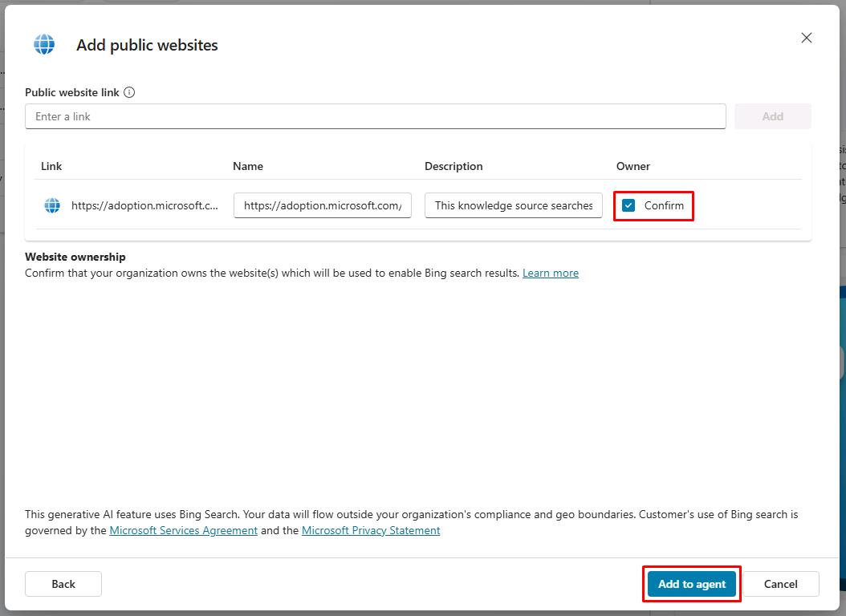Click the Description text box
Screen dimensions: 846x616
[513, 205]
